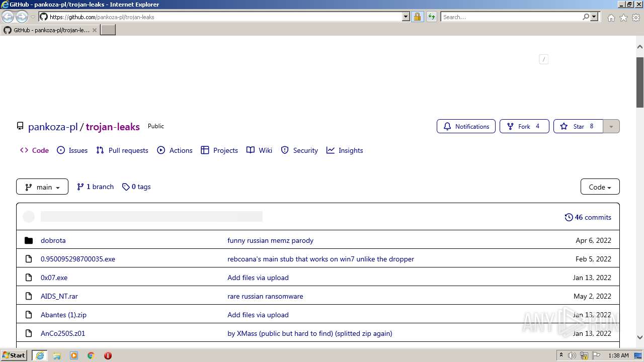Open Windows Explorer taskbar icon
644x362 pixels.
[x=57, y=355]
